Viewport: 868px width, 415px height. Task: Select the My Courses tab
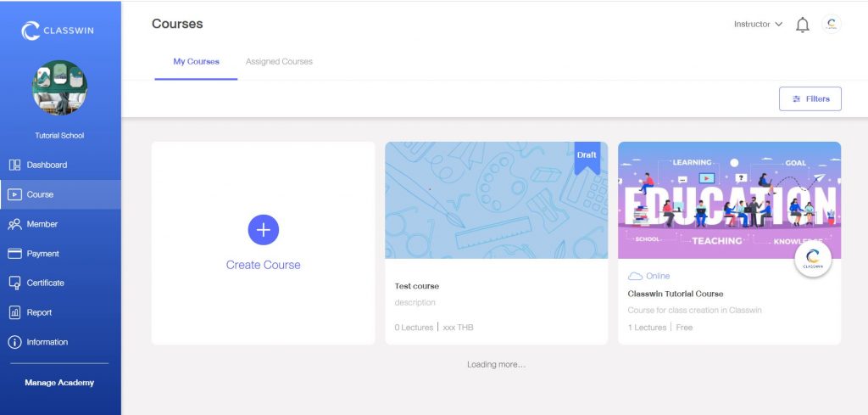[x=196, y=62]
